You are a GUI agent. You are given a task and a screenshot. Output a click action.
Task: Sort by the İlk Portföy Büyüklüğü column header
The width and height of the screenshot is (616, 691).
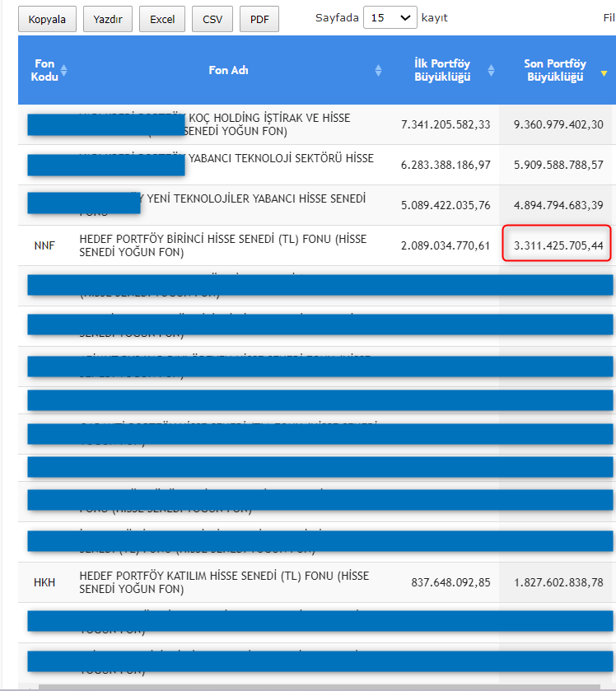tap(442, 70)
